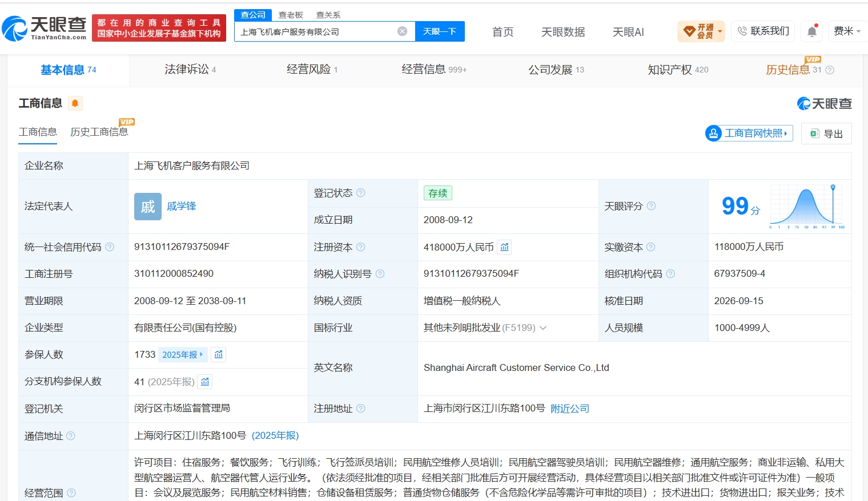Open the 2025年报 report selector
This screenshot has height=501, width=868.
coord(182,355)
